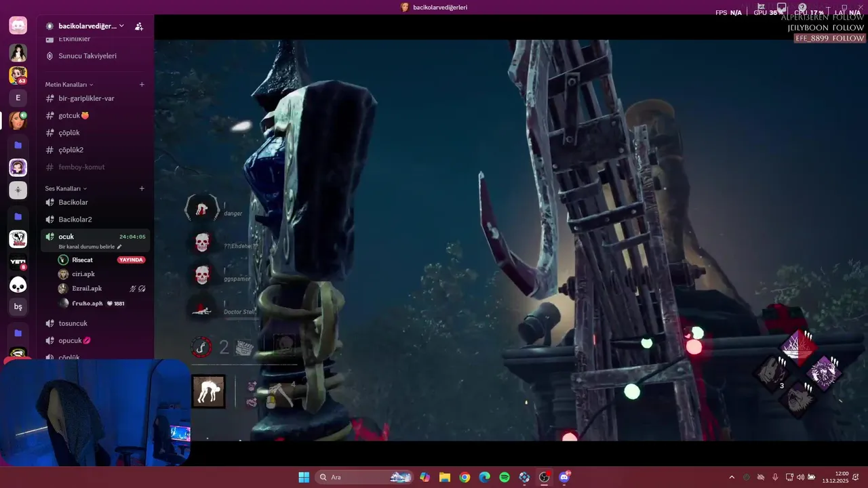Click the YAYINDA live badge
This screenshot has height=488, width=868.
[x=131, y=260]
